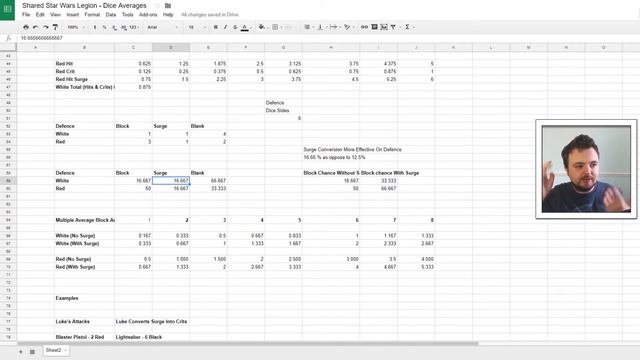
Task: Format selection as percent
Action: [x=104, y=27]
